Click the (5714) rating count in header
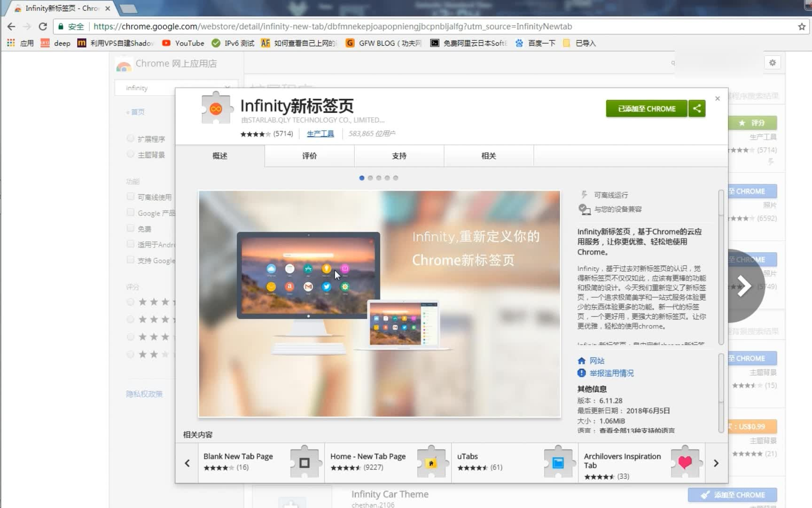The image size is (812, 508). coord(283,134)
